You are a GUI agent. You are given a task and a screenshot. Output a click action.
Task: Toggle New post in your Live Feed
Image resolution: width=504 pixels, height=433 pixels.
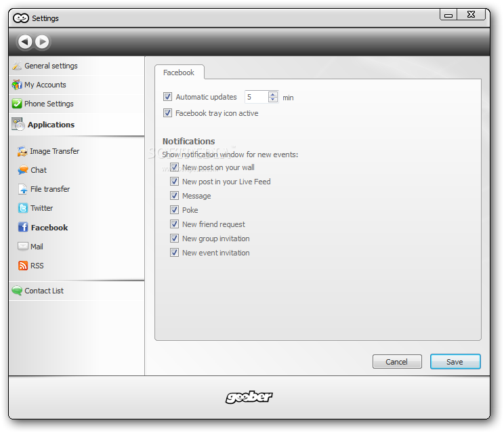pyautogui.click(x=174, y=182)
